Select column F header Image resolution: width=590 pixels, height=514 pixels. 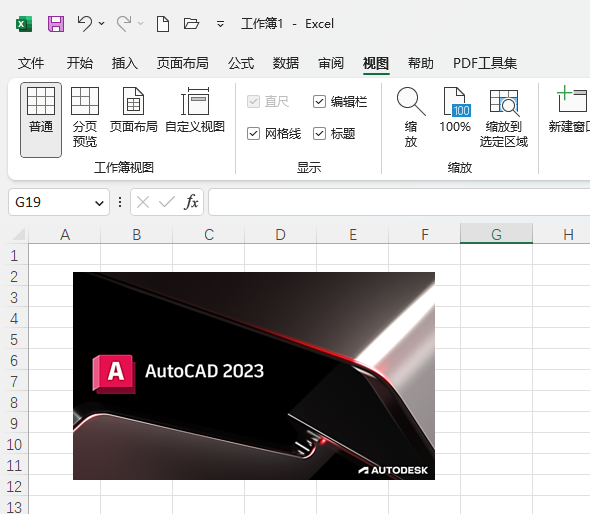424,234
